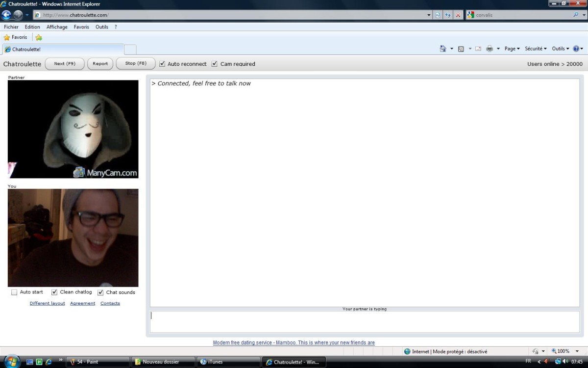Open the search provider dropdown arrow
This screenshot has height=368, width=588.
pos(583,15)
